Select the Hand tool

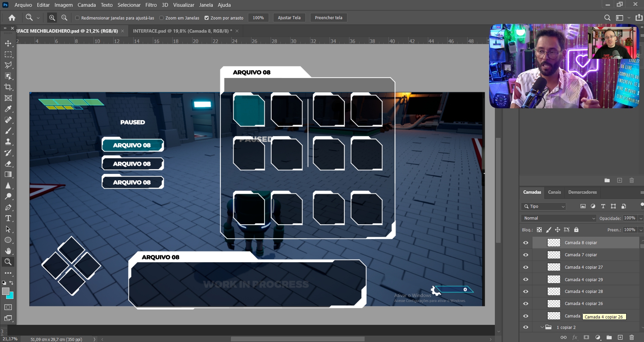click(x=8, y=251)
